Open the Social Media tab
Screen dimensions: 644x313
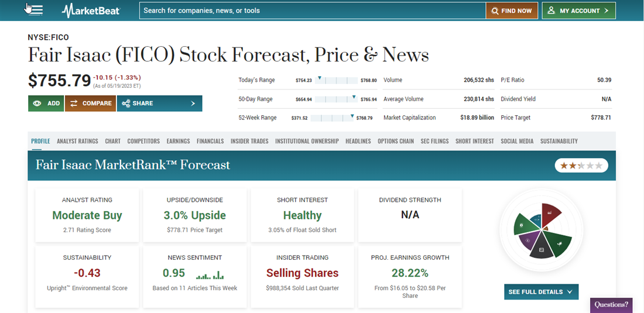coord(517,141)
